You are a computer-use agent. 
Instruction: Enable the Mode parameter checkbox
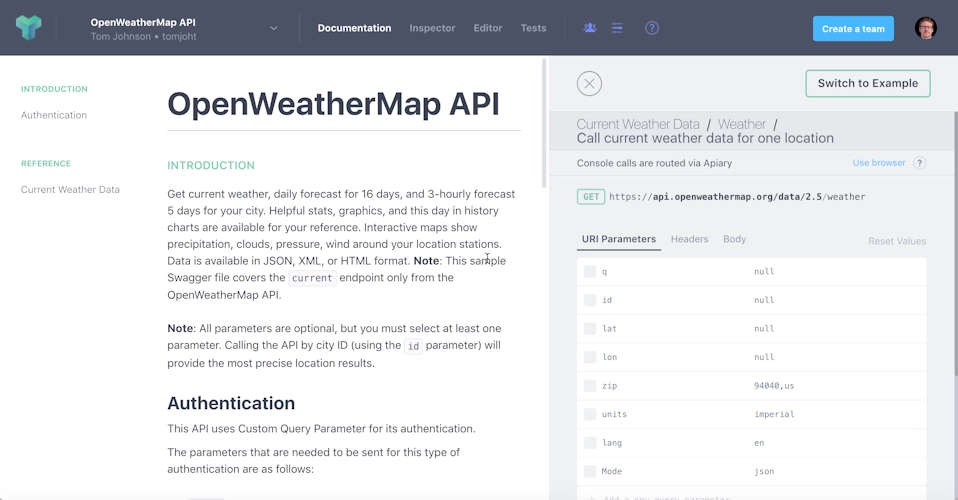click(590, 471)
